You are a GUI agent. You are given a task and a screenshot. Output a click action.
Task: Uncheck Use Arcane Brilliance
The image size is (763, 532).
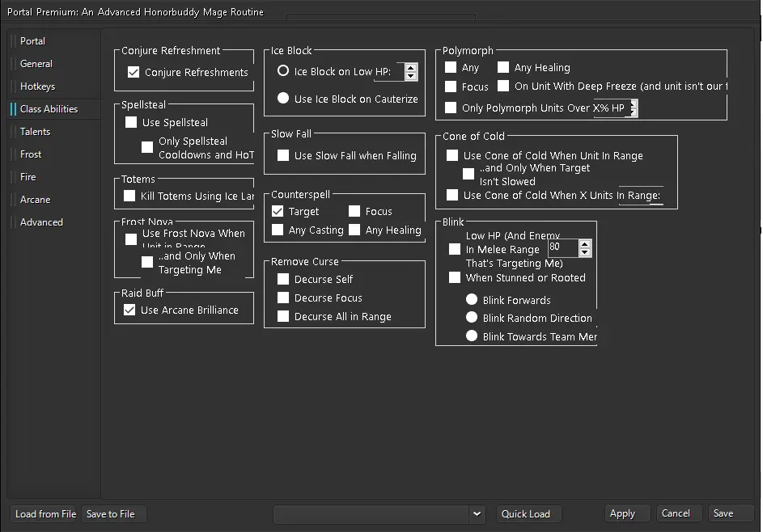click(129, 310)
